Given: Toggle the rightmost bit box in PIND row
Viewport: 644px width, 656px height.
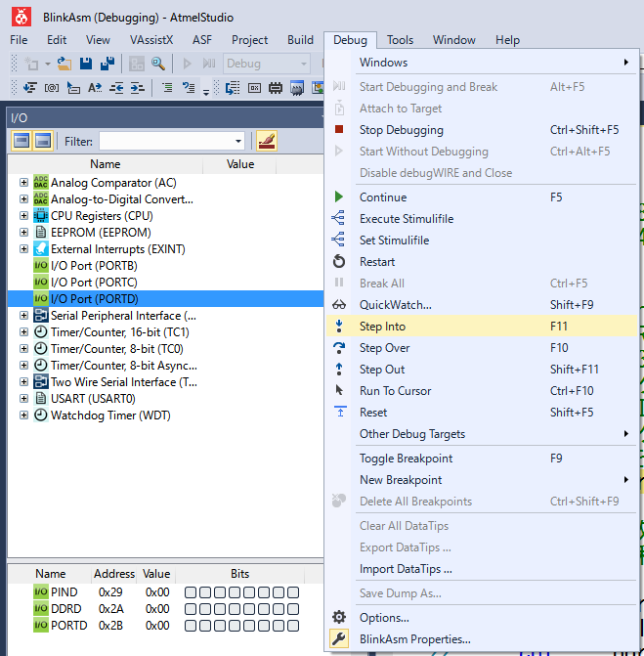Looking at the screenshot, I should (x=293, y=592).
